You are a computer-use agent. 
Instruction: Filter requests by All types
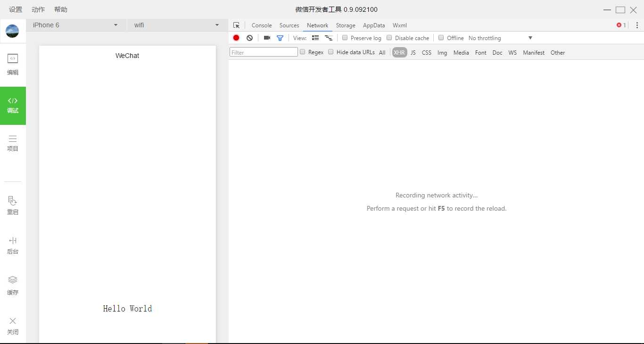point(382,53)
